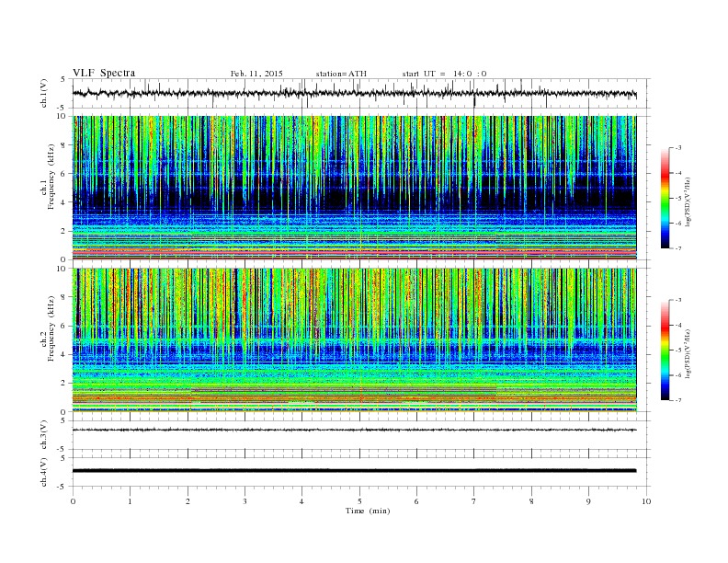This screenshot has height=563, width=728.
Task: Click the ch.1 voltage waveform trace
Action: 354,93
